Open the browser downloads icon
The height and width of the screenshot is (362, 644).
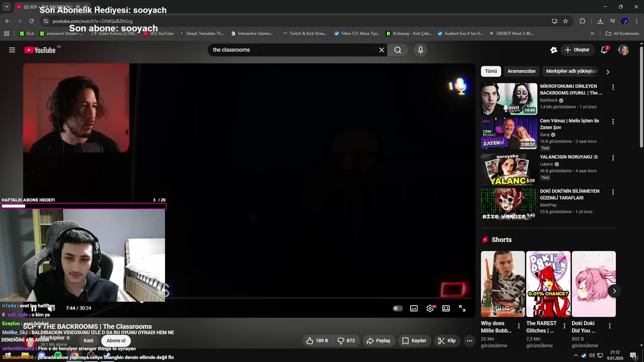pyautogui.click(x=600, y=21)
